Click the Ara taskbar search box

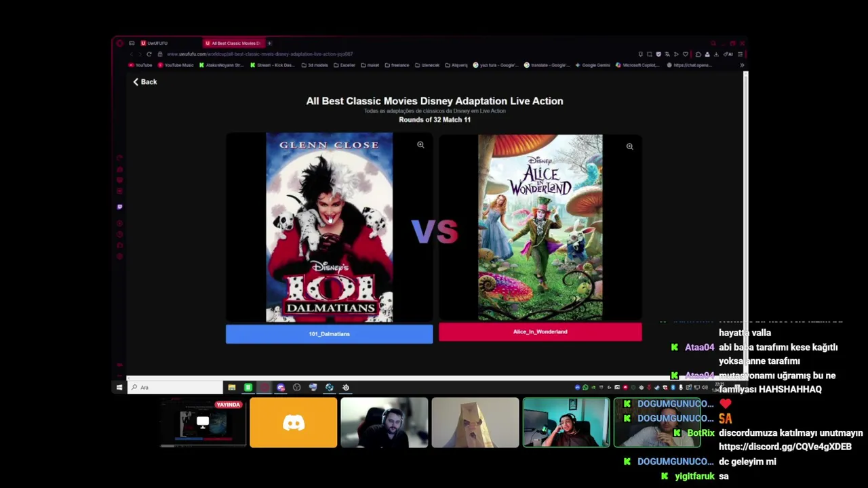pos(175,387)
